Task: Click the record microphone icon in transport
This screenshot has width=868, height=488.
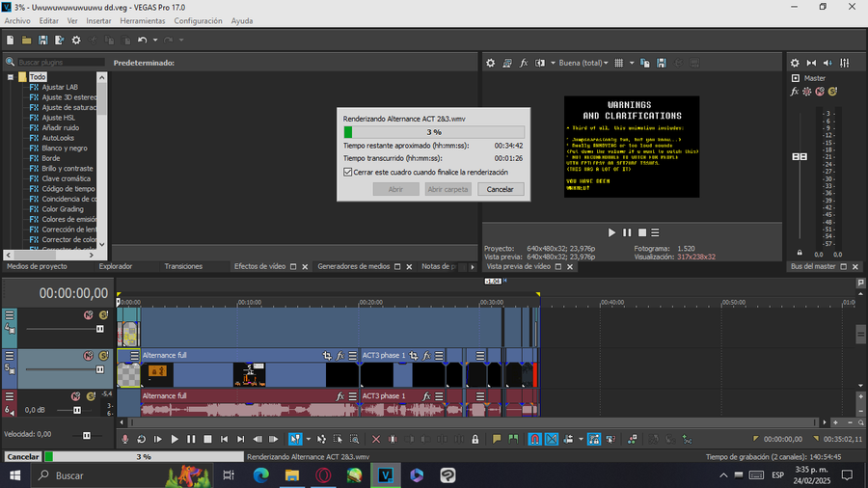Action: click(125, 440)
